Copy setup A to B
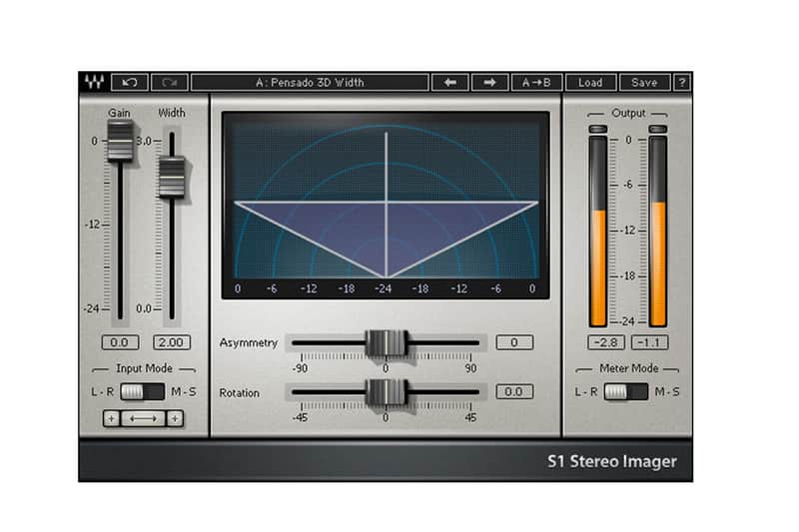 [536, 83]
